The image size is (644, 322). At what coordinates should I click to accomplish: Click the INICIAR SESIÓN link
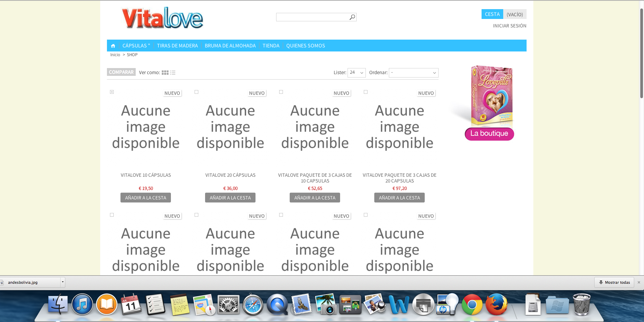click(510, 26)
